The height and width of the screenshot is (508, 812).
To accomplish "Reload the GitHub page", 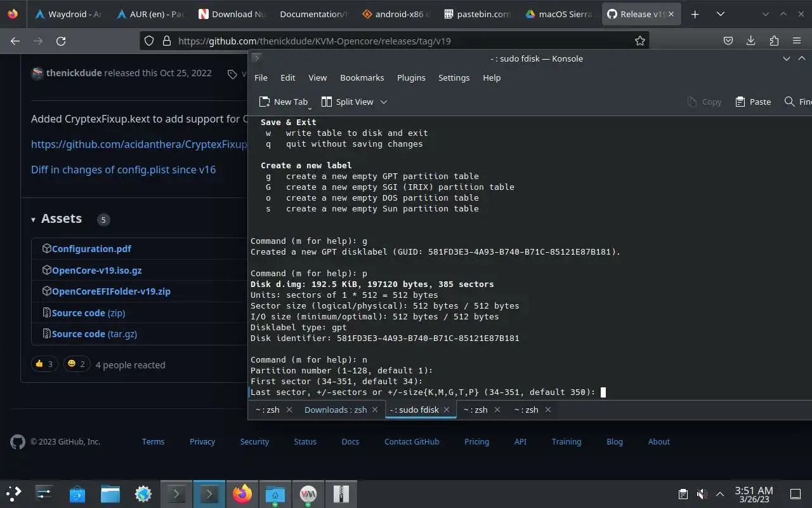I will tap(61, 41).
